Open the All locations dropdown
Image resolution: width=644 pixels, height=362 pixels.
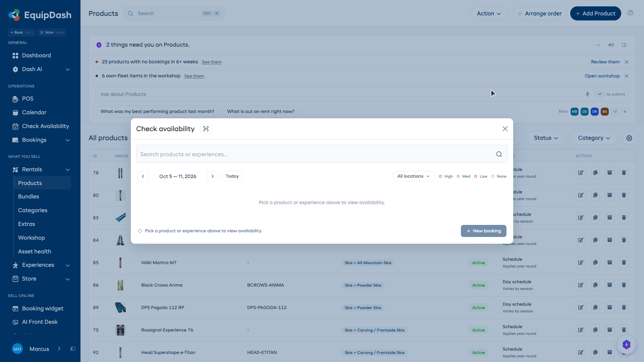point(414,176)
